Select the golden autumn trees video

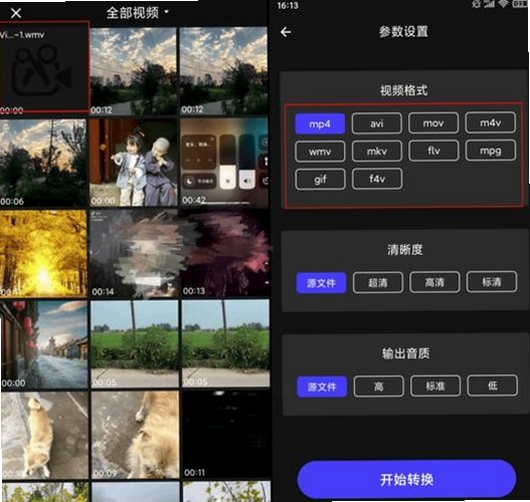pos(43,254)
